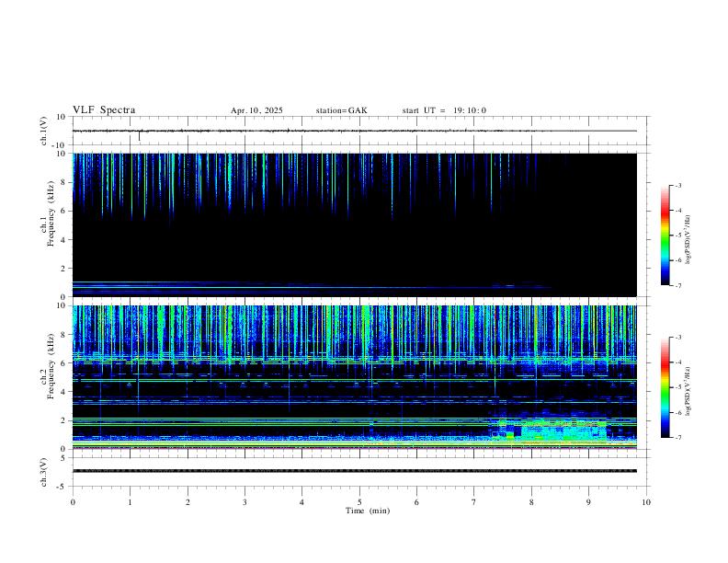
Task: Click the time axis tick label "9"
Action: tap(588, 502)
